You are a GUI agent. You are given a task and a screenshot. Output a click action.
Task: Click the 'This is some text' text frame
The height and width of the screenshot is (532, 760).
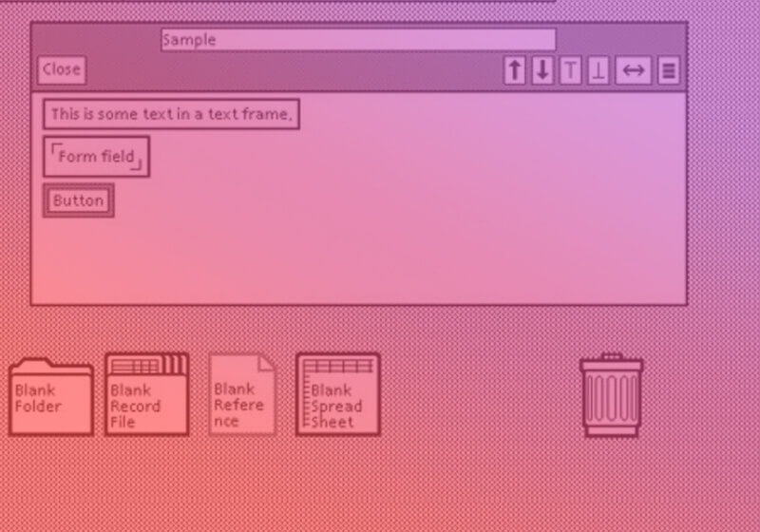click(171, 114)
